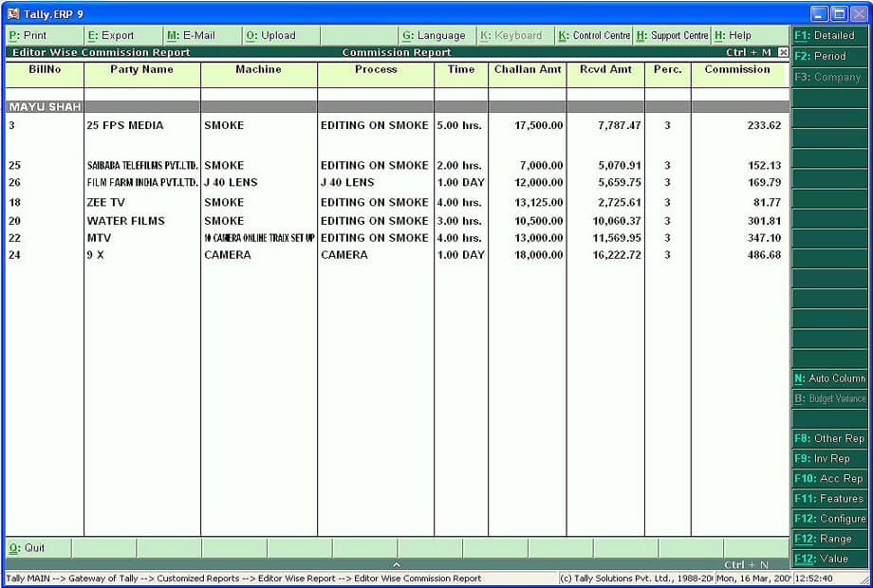Select the MAYU SHAH group row

pyautogui.click(x=398, y=107)
